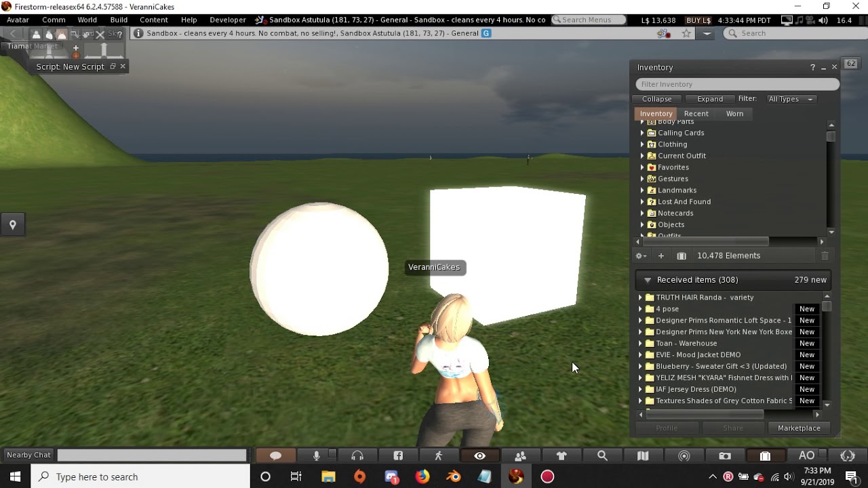
Task: Open the Content menu
Action: (x=154, y=20)
